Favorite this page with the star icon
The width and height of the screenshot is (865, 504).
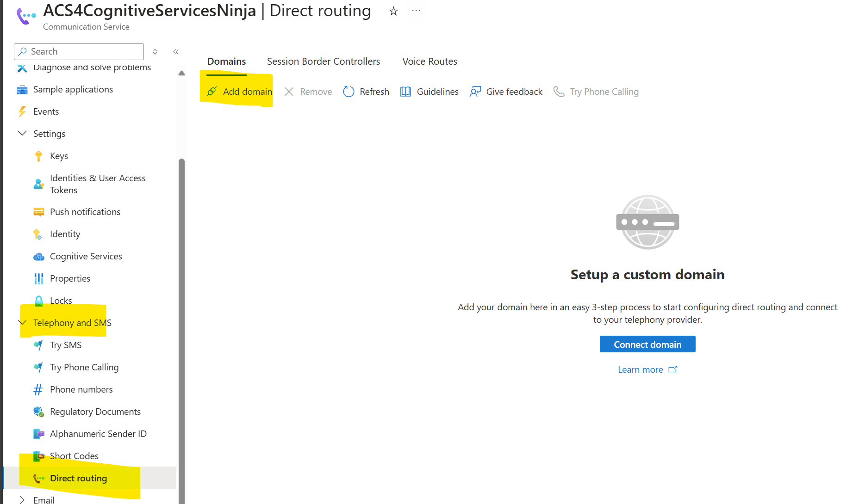tap(393, 11)
